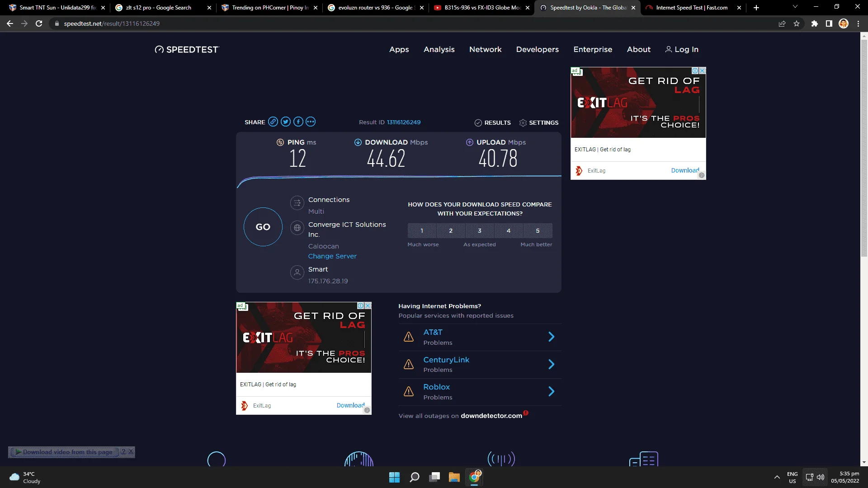
Task: Open File Explorer from taskbar
Action: (x=454, y=477)
